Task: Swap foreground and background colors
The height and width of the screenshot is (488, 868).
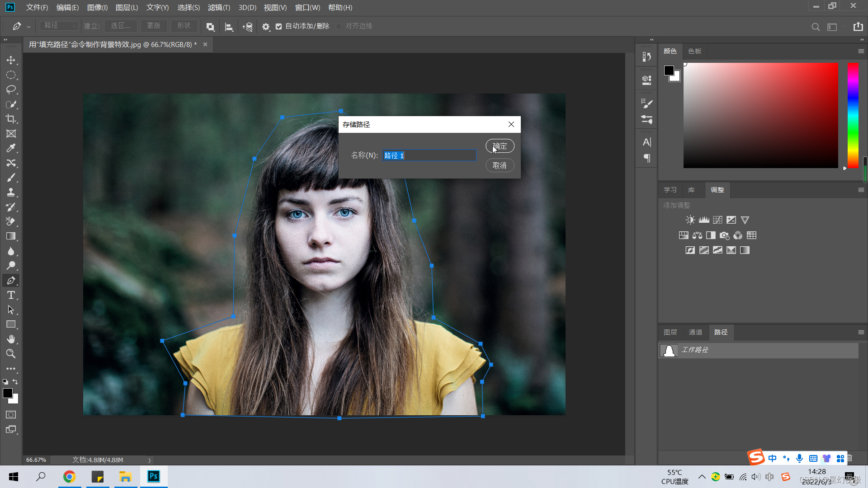Action: [15, 382]
